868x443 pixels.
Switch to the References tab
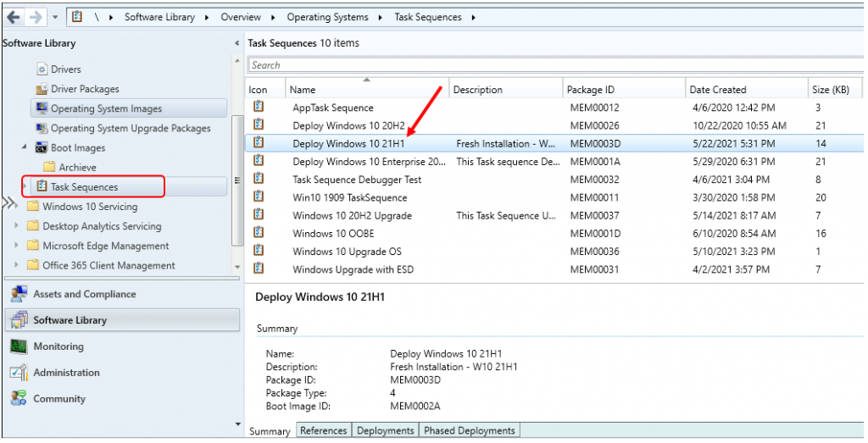click(x=324, y=431)
